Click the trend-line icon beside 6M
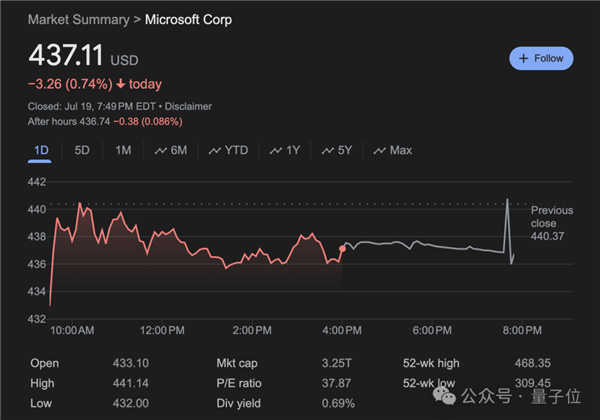Viewport: 600px width, 420px height. coord(160,151)
